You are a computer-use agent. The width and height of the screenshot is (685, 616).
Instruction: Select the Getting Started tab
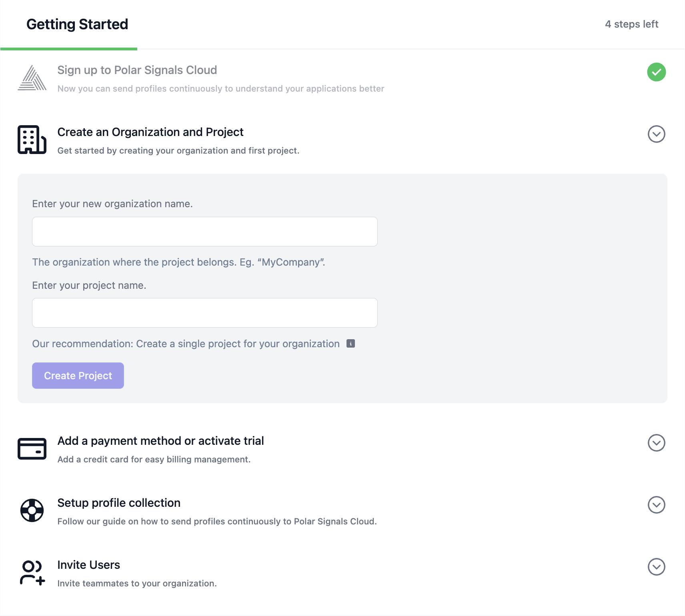pos(77,24)
